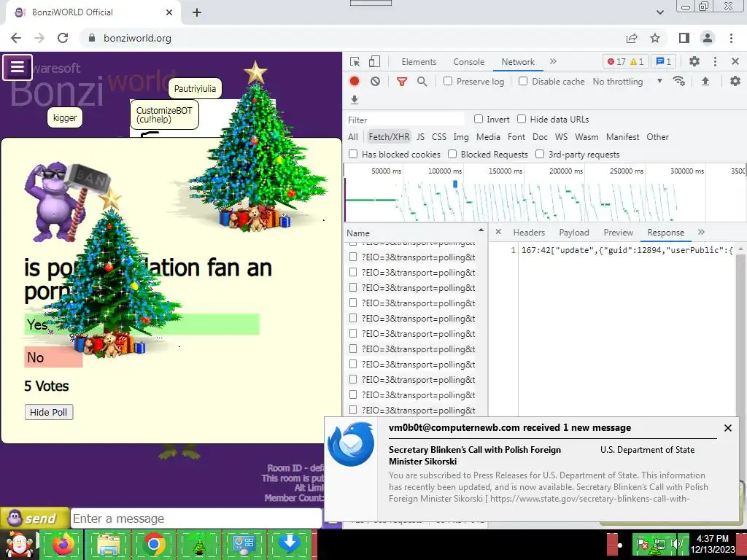Dismiss the Thunderbird mail notification
The image size is (747, 560).
pyautogui.click(x=727, y=428)
